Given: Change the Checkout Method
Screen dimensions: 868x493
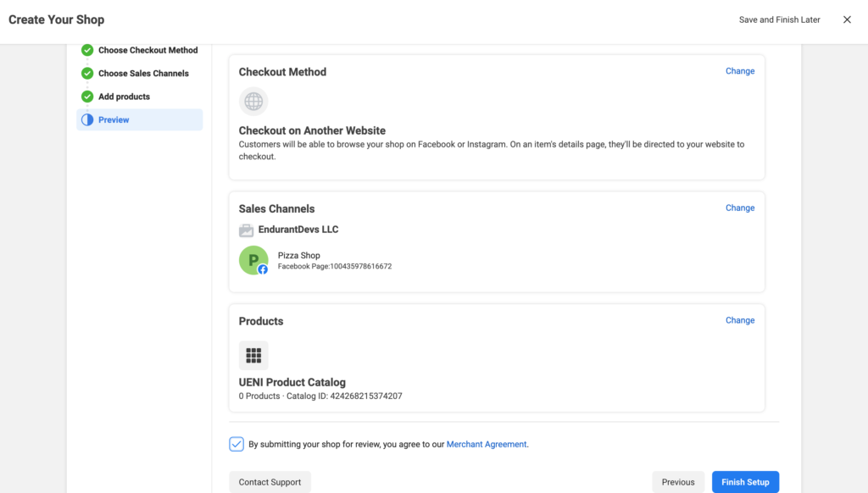Looking at the screenshot, I should (740, 71).
